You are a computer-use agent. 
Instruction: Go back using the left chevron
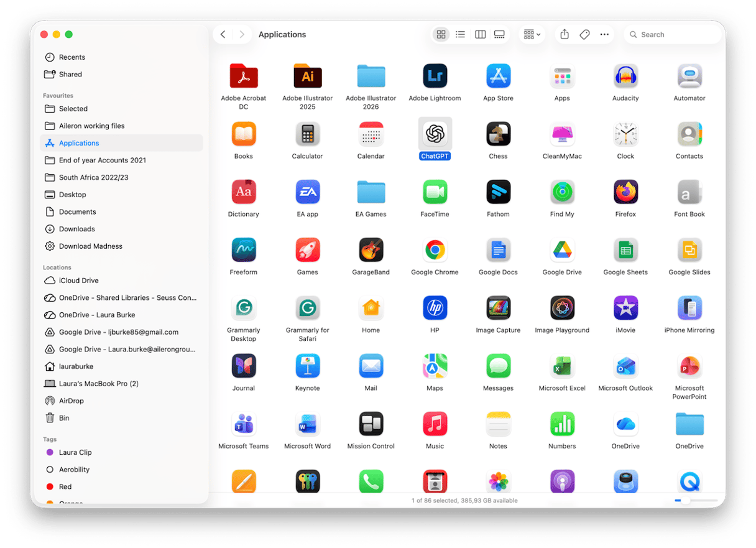(x=223, y=34)
